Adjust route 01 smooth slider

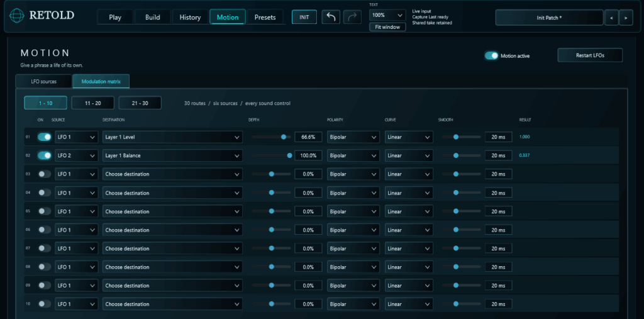[x=461, y=137]
